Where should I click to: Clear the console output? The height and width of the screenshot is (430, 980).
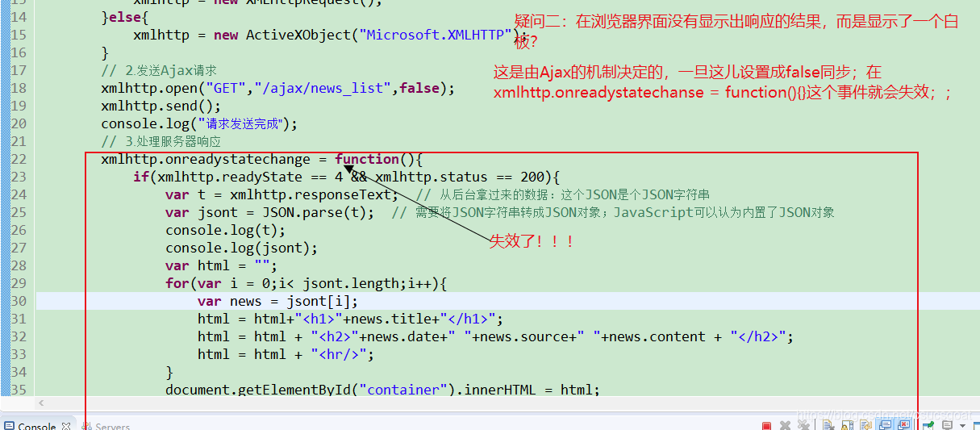[828, 426]
